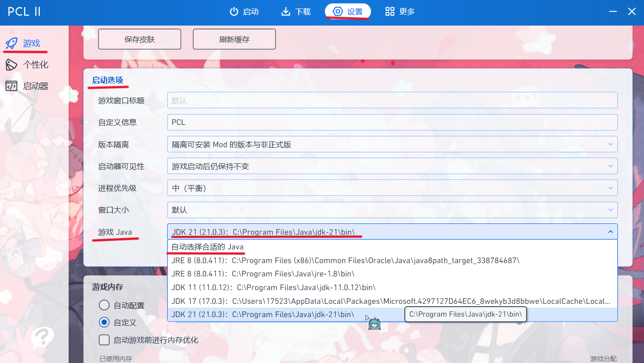This screenshot has height=363, width=644.
Task: Click the Java dropdown collapse chevron
Action: coord(610,231)
